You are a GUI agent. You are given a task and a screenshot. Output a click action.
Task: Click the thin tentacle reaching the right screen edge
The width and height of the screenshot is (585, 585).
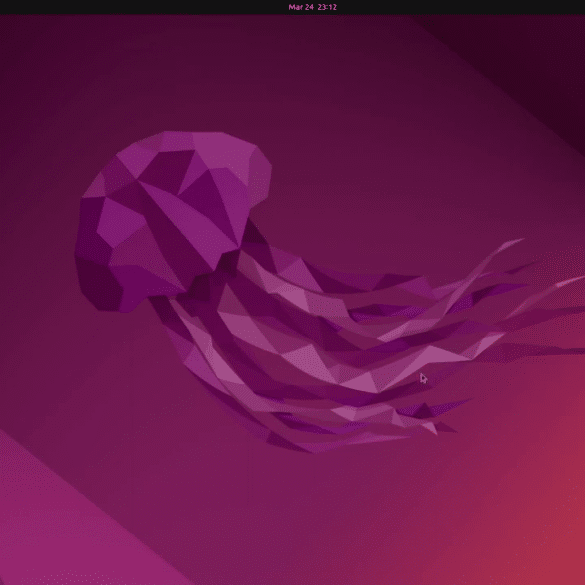571,281
